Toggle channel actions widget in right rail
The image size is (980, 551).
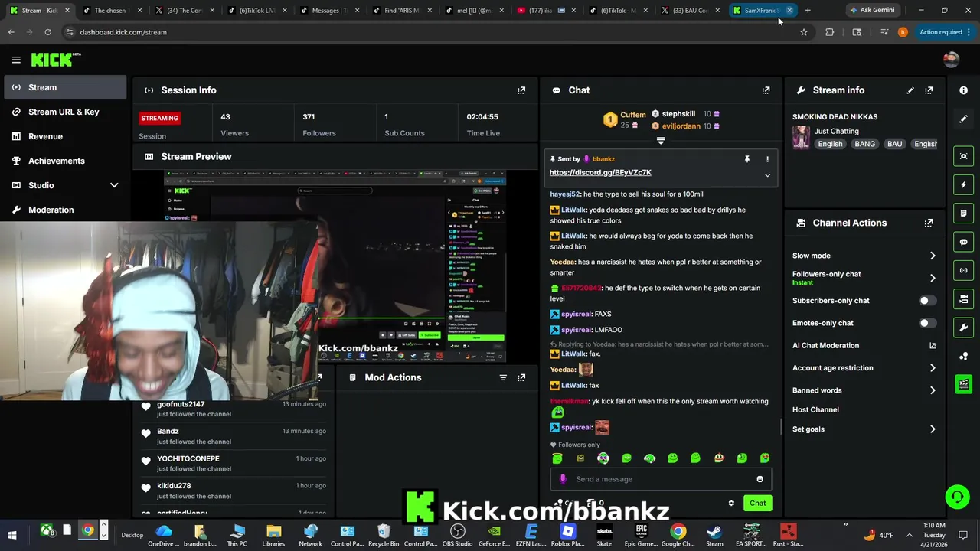(963, 298)
